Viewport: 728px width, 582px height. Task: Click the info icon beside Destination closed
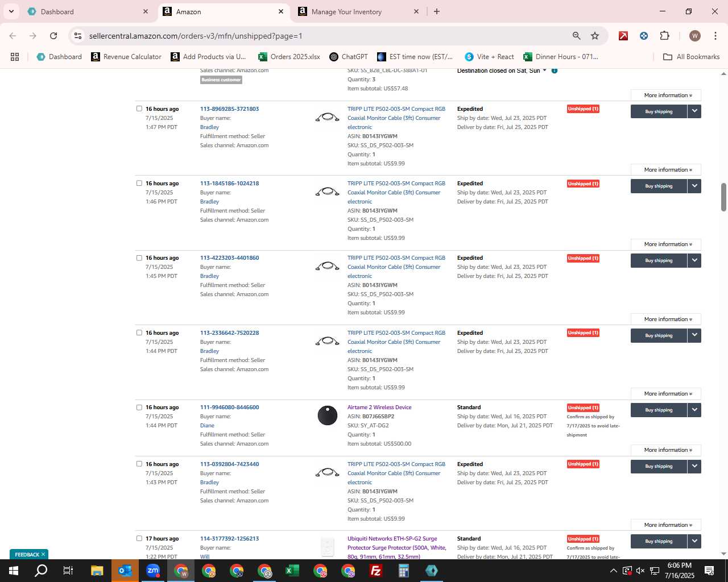click(555, 70)
